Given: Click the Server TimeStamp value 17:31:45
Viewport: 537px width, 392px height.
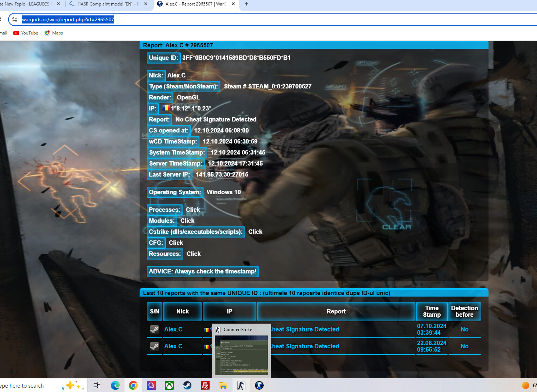Looking at the screenshot, I should pyautogui.click(x=235, y=164).
